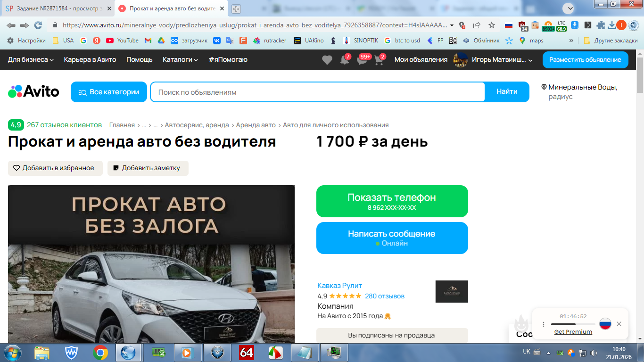Viewport: 644px width, 362px height.
Task: Open the Настройки settings bookmark
Action: click(26, 41)
